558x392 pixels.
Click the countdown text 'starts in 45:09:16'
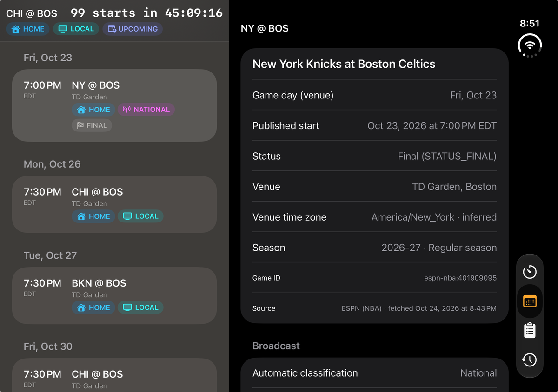point(158,13)
